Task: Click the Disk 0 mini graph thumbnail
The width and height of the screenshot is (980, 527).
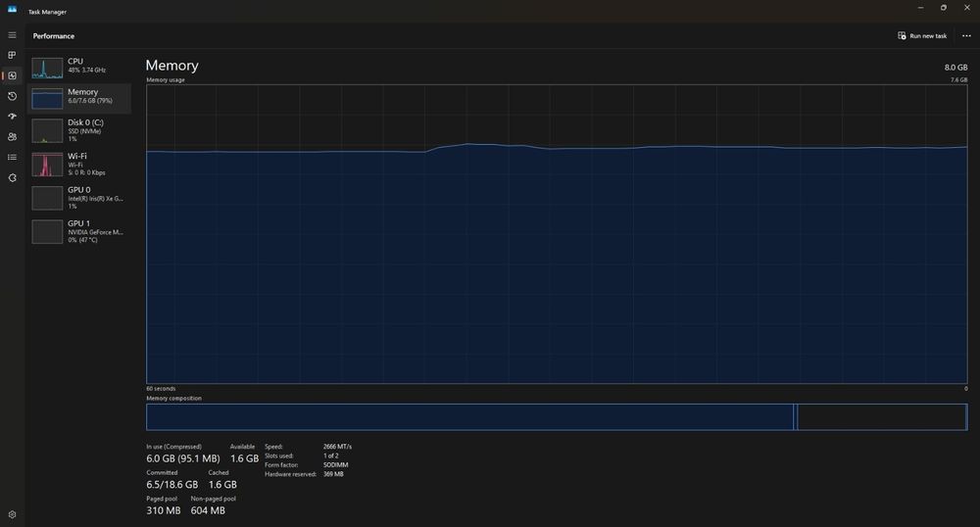Action: coord(47,131)
